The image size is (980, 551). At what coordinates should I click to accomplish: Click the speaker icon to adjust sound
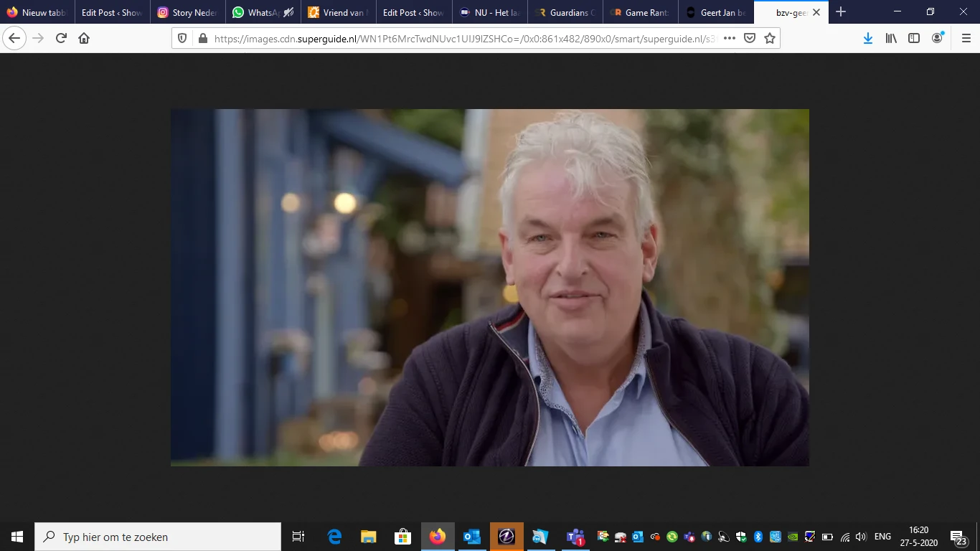click(860, 536)
